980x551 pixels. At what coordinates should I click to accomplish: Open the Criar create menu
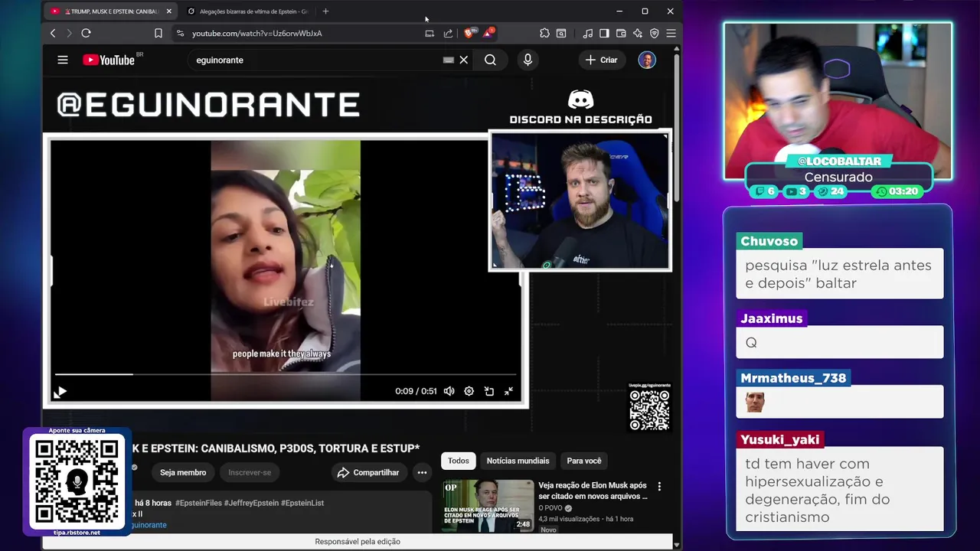point(602,60)
